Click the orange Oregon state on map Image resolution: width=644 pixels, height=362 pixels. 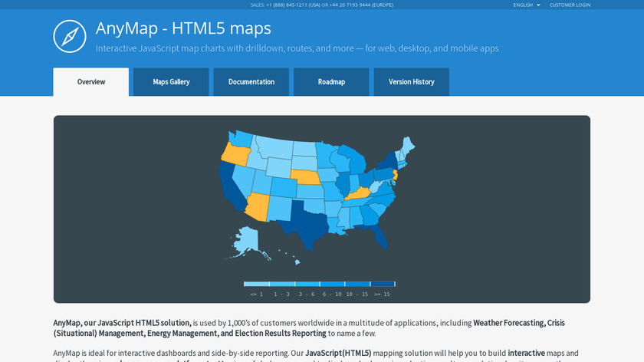(236, 154)
